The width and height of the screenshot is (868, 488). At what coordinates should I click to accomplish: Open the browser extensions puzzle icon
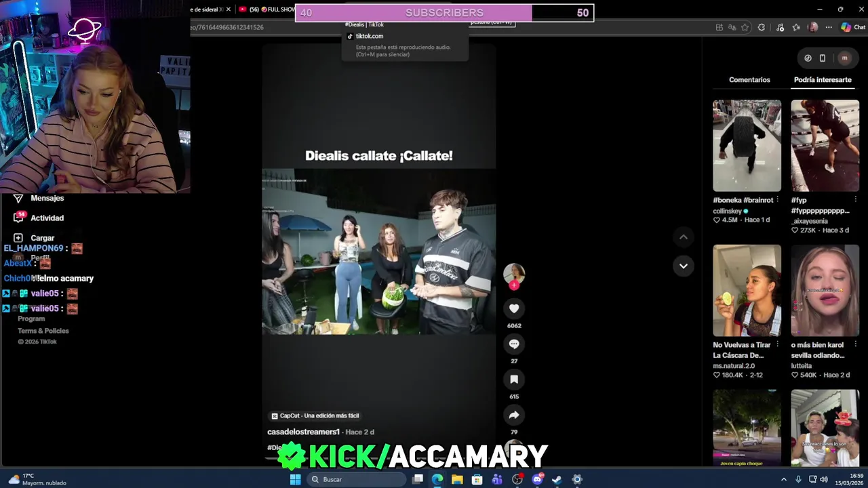click(x=762, y=27)
